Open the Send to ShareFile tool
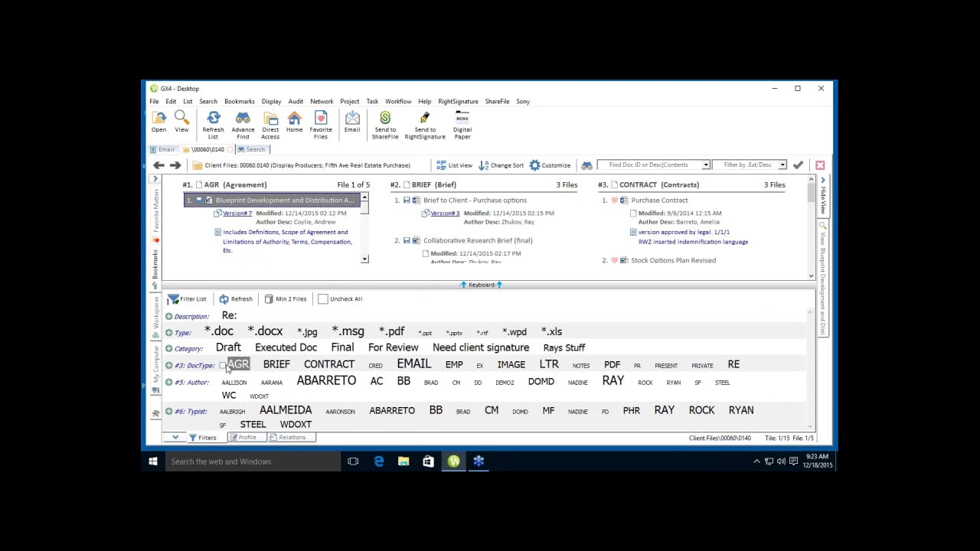This screenshot has width=980, height=551. click(x=385, y=119)
